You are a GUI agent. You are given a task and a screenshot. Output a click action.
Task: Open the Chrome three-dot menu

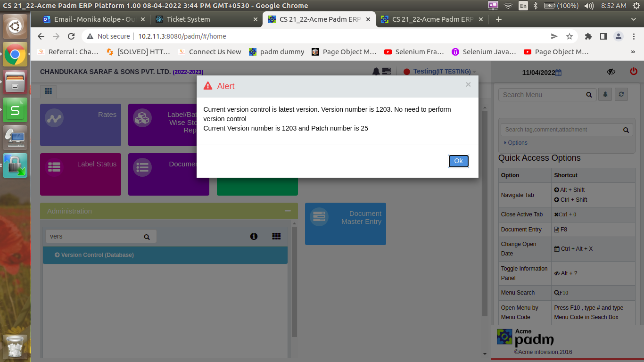coord(633,36)
